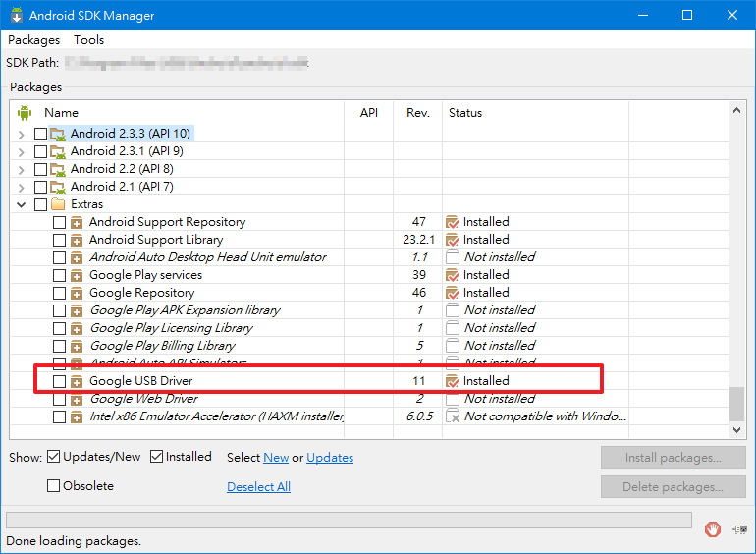Click the Deselect All link
This screenshot has width=756, height=554.
pyautogui.click(x=258, y=487)
